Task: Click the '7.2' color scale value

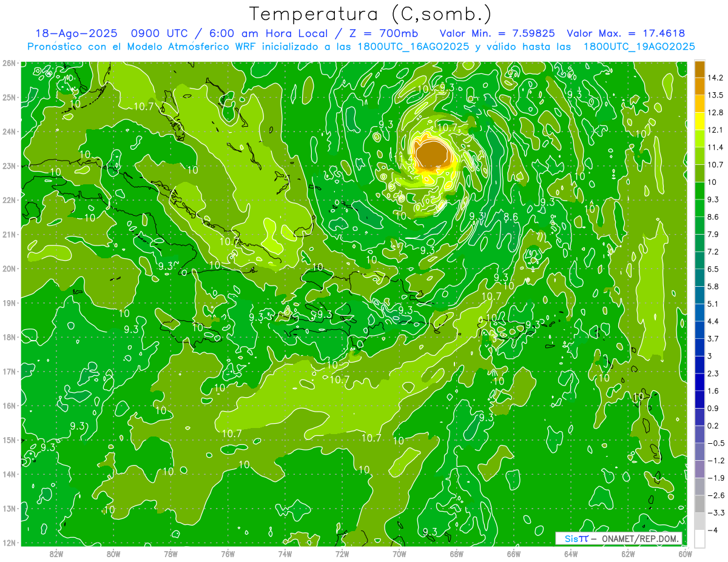Action: pos(713,252)
